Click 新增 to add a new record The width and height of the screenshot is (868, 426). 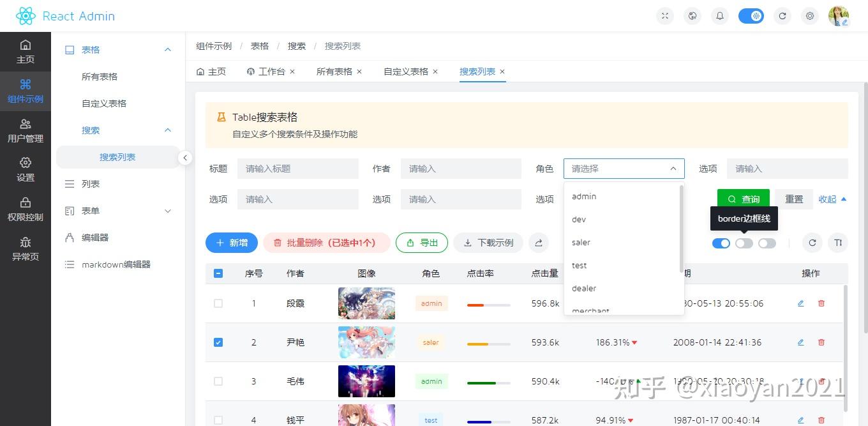(x=231, y=243)
